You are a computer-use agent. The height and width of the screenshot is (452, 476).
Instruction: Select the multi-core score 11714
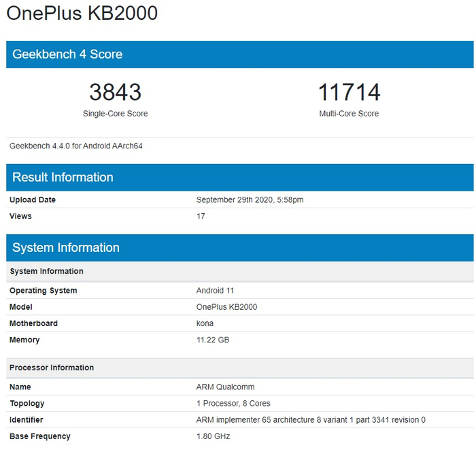tap(349, 92)
